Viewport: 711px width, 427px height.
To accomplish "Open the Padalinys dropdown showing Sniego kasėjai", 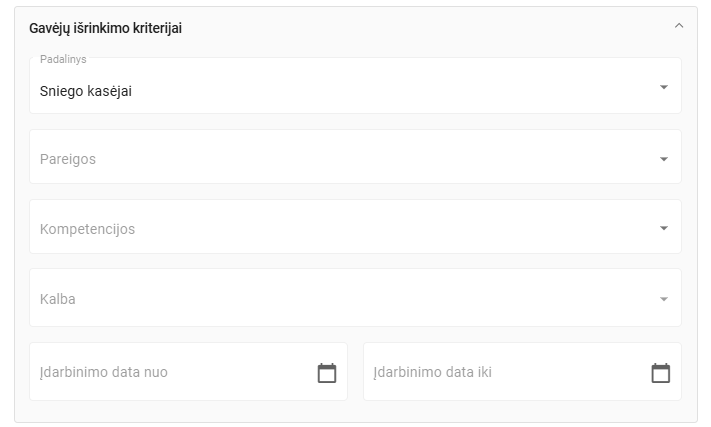I will click(x=355, y=86).
